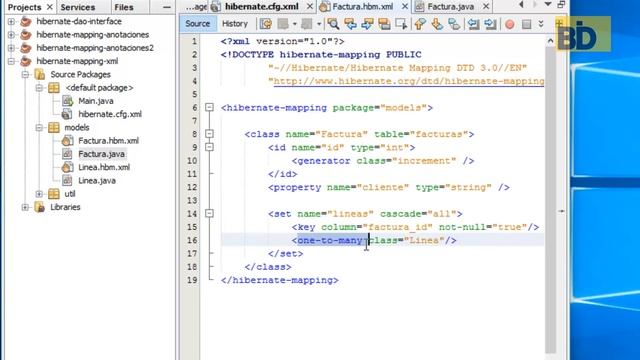Collapse code fold at hibernate-mapping line 6

point(209,107)
